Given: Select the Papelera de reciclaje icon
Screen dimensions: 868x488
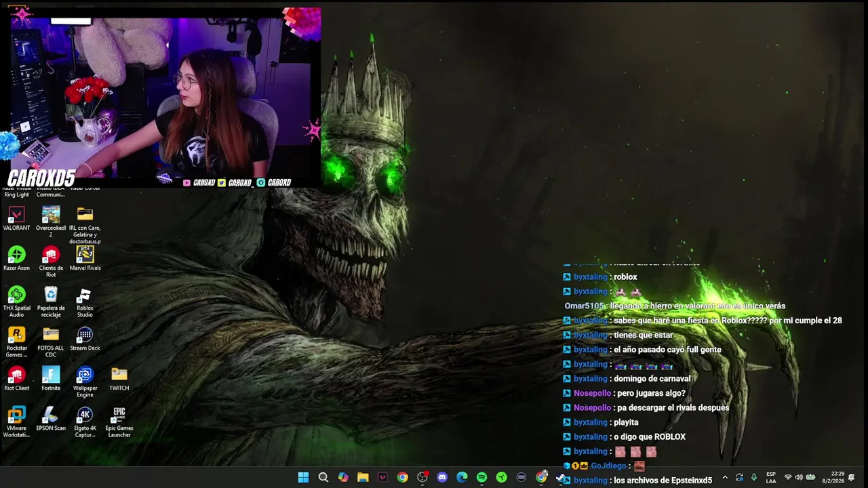Looking at the screenshot, I should coord(51,302).
